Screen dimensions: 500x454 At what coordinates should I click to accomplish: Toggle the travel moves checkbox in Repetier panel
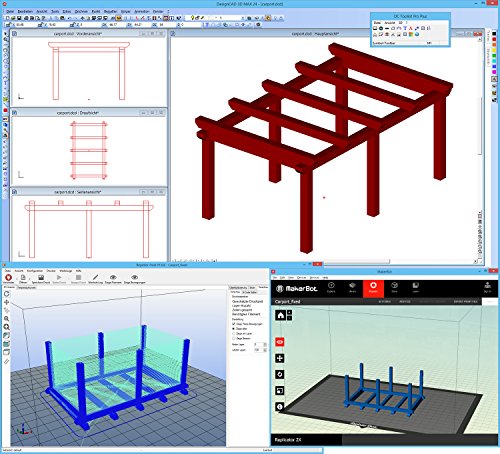(234, 324)
